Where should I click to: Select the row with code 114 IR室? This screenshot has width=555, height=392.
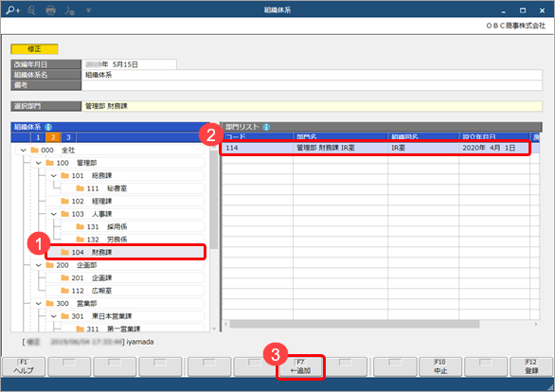[375, 148]
